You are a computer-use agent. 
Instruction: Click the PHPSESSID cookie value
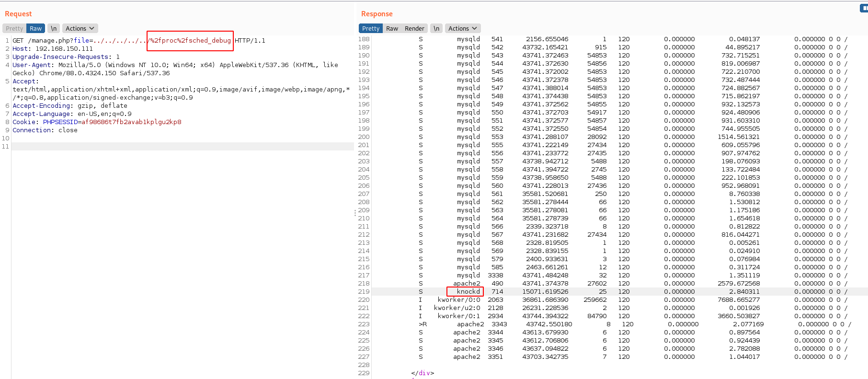click(x=131, y=122)
